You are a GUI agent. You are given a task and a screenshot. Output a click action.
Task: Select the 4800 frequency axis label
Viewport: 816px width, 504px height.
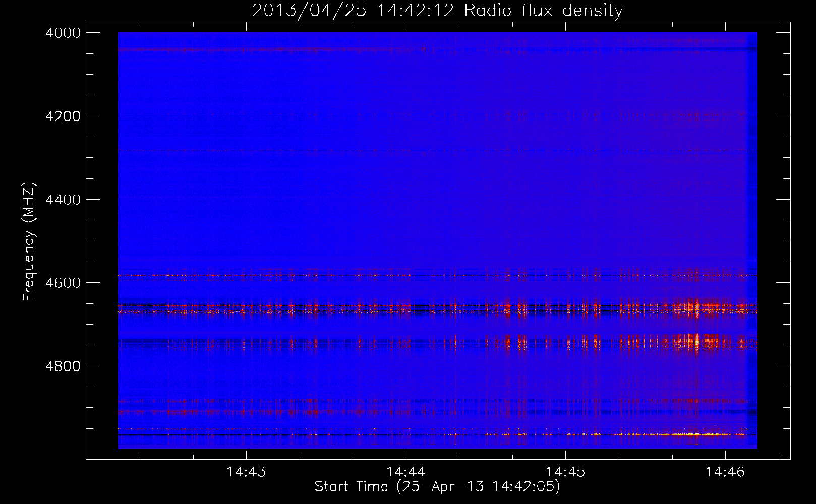tap(63, 366)
